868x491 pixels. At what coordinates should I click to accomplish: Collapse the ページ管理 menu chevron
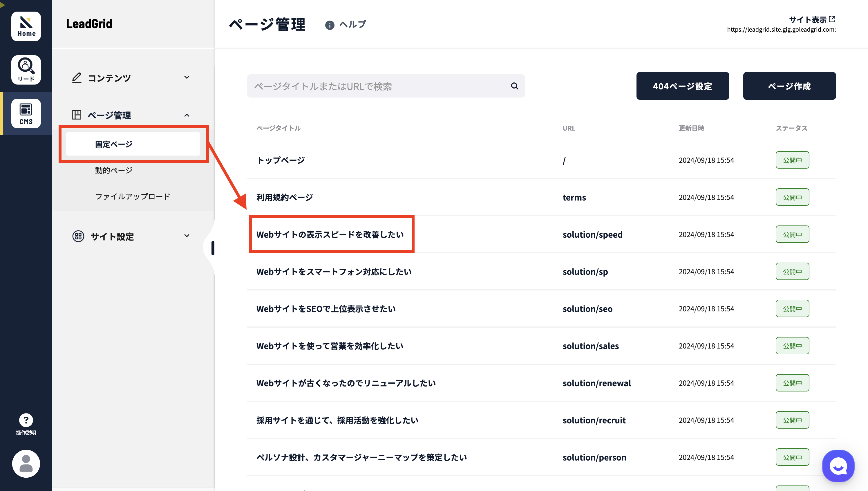pos(187,115)
